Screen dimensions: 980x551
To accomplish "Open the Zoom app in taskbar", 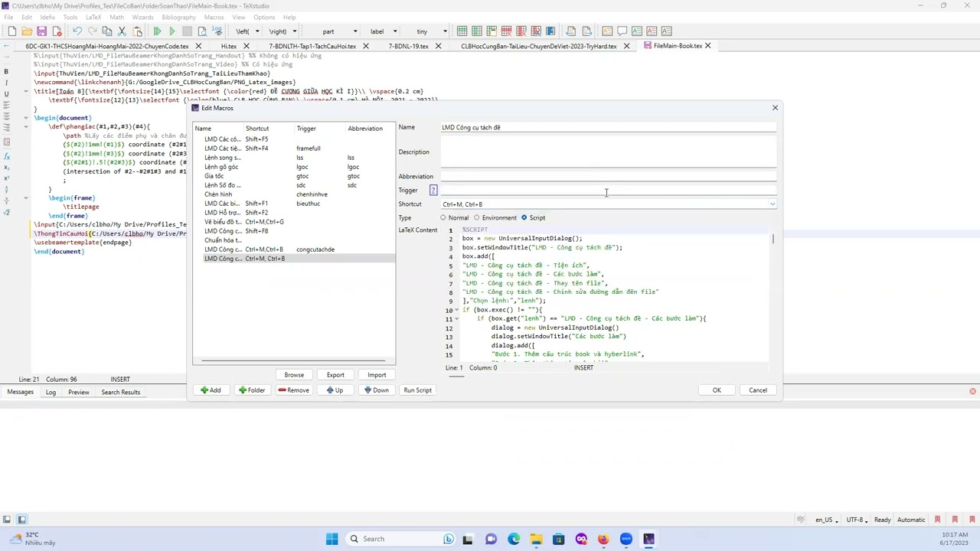I will click(x=626, y=539).
